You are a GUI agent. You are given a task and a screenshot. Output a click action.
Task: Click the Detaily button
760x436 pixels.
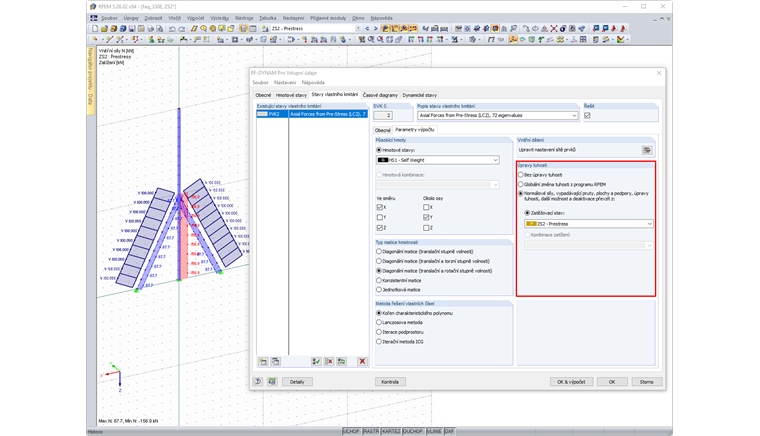coord(297,382)
